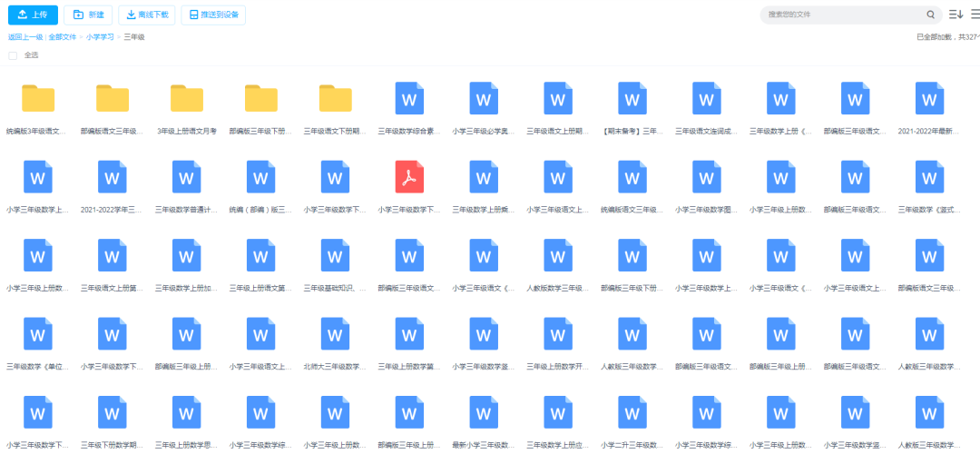The height and width of the screenshot is (454, 980).
Task: Select Word file 三年级上册数学开…
Action: pyautogui.click(x=558, y=333)
